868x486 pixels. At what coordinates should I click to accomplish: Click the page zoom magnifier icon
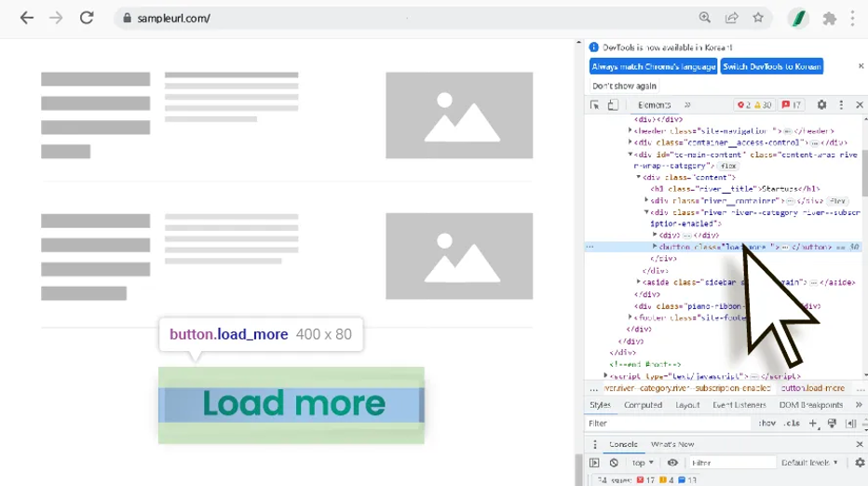(x=705, y=18)
